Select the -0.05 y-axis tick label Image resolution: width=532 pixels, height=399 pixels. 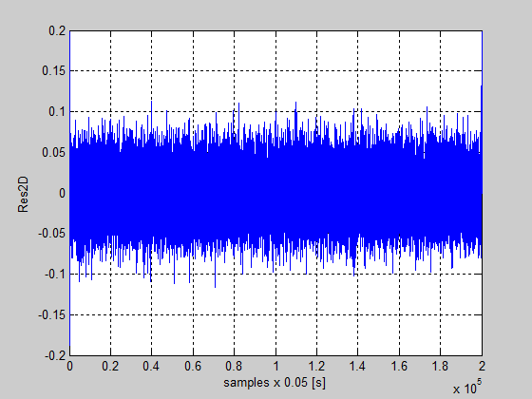click(52, 234)
